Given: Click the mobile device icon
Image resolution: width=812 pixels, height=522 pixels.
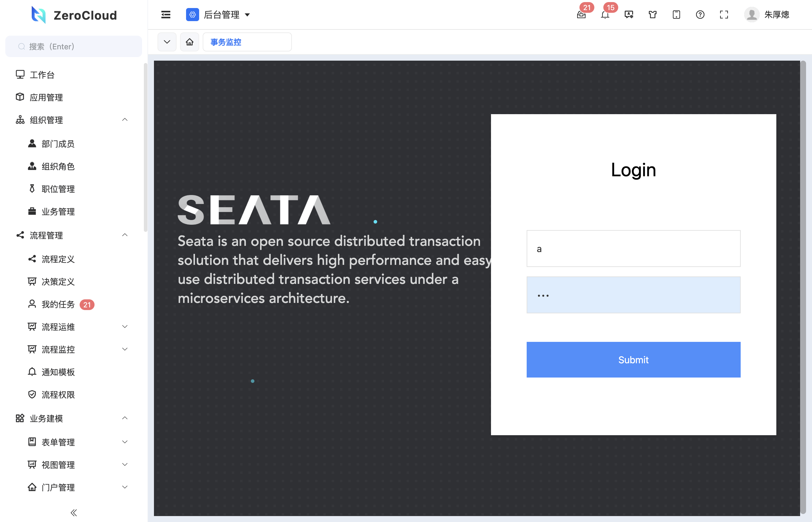Looking at the screenshot, I should 676,15.
